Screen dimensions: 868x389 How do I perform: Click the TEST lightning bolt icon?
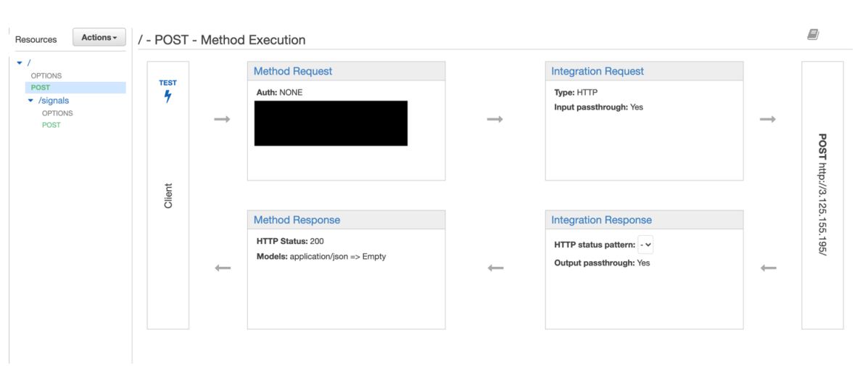(x=168, y=97)
